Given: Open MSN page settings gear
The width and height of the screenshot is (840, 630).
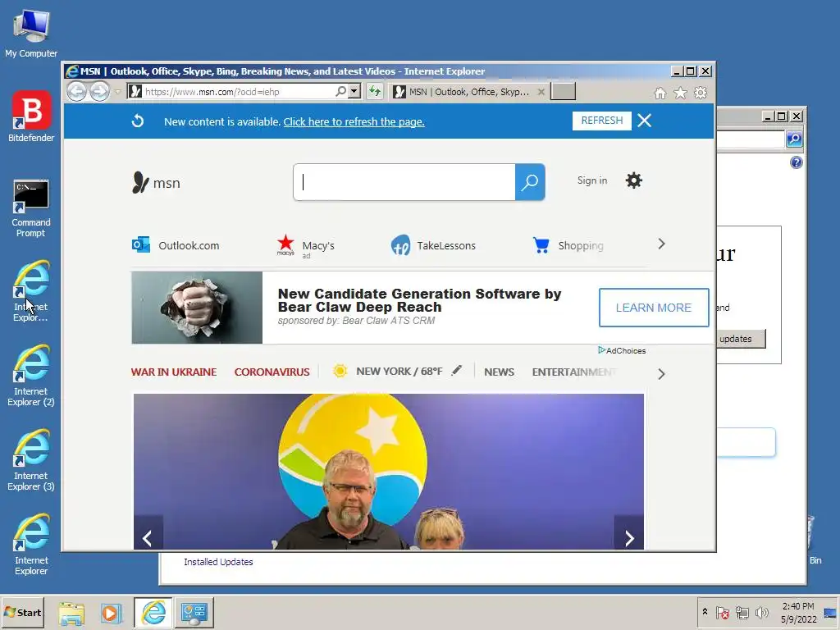Looking at the screenshot, I should point(634,180).
